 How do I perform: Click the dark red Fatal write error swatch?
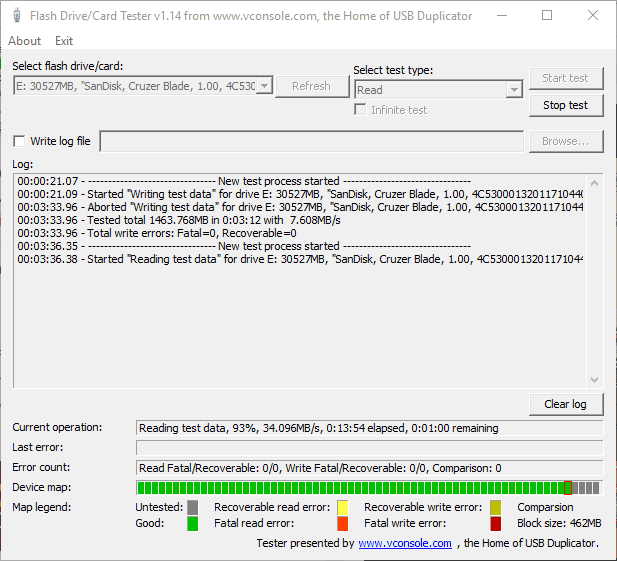pos(496,524)
